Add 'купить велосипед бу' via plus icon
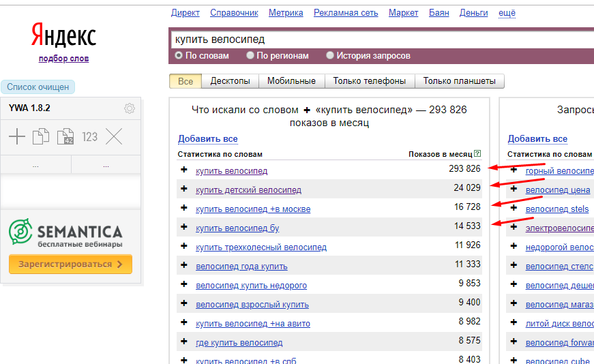 (184, 226)
